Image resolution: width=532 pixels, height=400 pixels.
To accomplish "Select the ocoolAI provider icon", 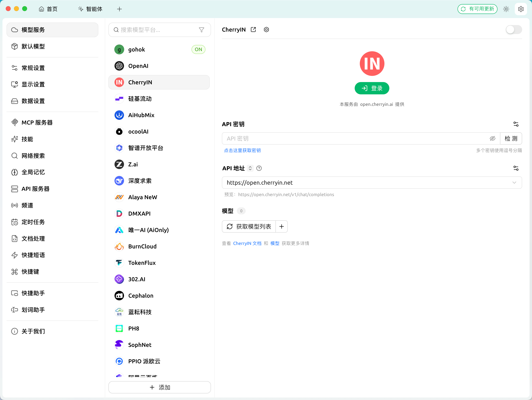I will coord(119,131).
